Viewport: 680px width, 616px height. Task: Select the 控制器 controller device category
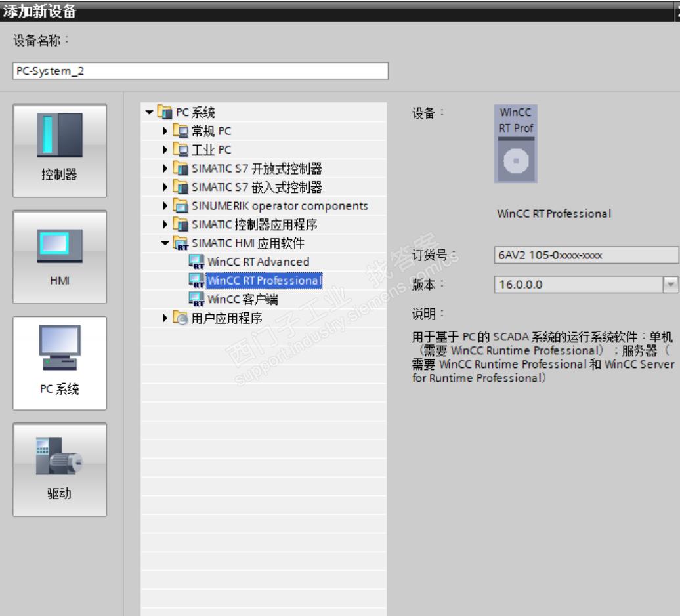(60, 150)
